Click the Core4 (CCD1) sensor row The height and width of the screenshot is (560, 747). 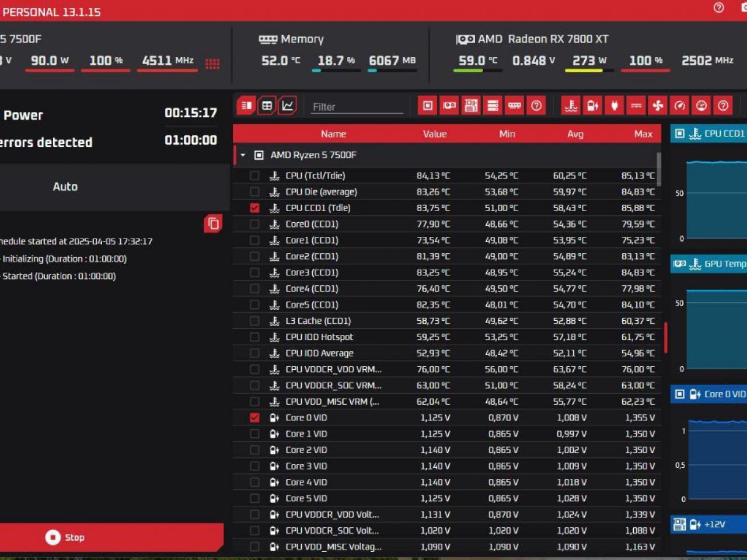coord(446,289)
